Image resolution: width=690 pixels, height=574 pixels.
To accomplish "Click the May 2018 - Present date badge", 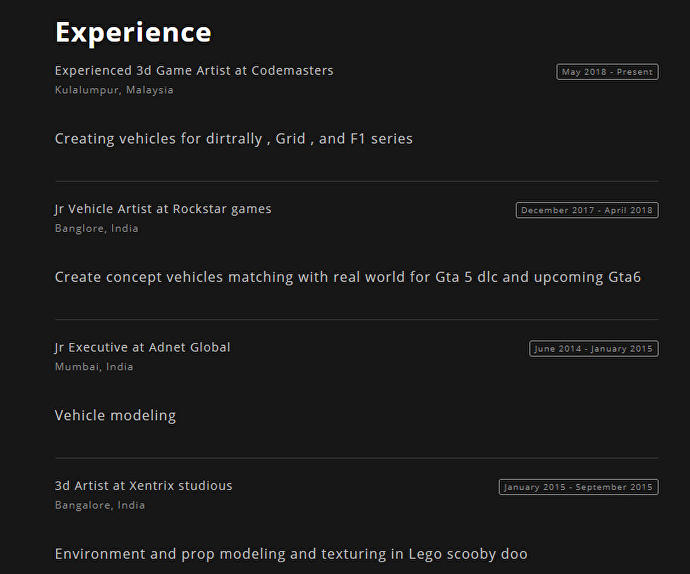I will click(x=607, y=72).
